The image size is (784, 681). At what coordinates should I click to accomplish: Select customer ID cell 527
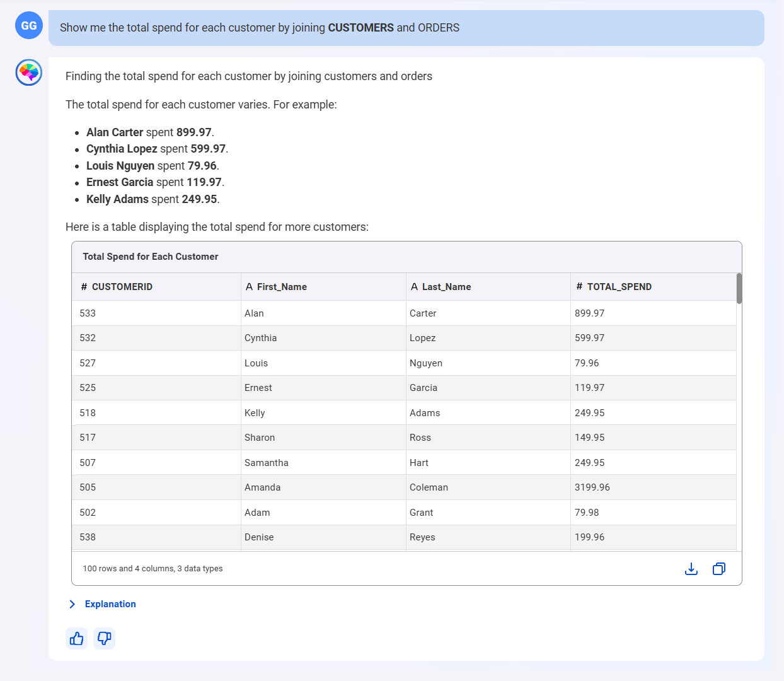pyautogui.click(x=156, y=363)
